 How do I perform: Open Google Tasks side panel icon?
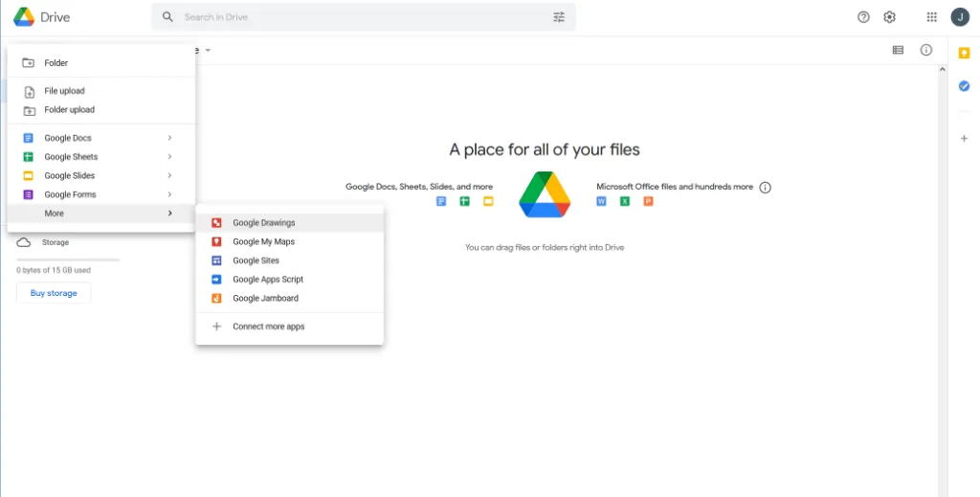[964, 86]
